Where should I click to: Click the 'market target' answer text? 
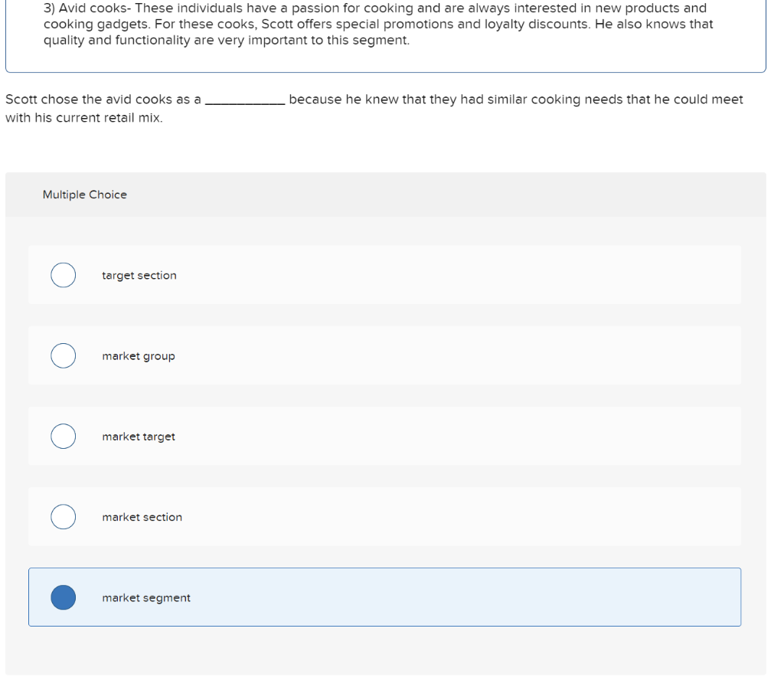point(139,437)
